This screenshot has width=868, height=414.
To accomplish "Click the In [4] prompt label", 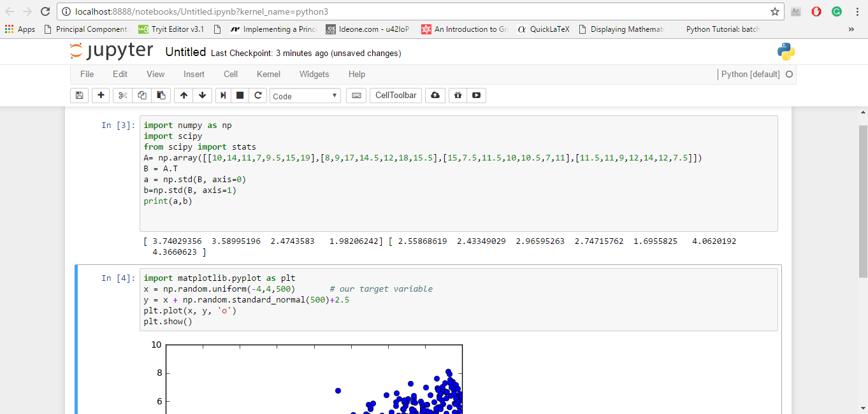I will (x=118, y=278).
